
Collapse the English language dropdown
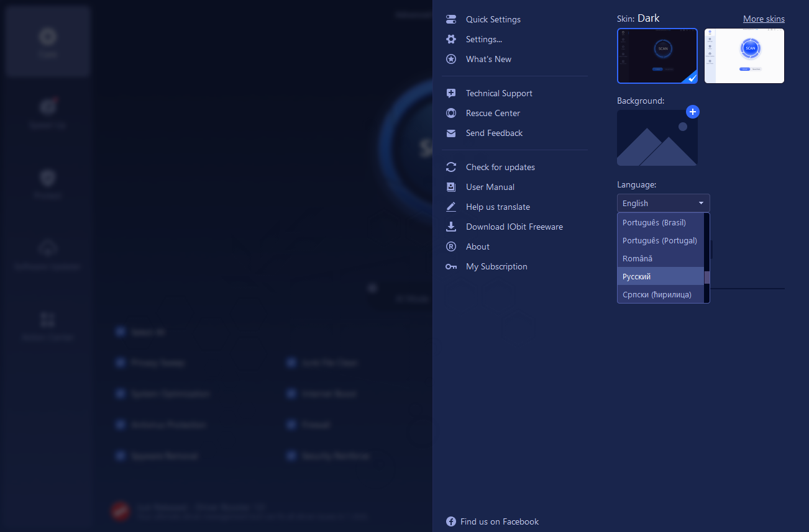(x=663, y=203)
